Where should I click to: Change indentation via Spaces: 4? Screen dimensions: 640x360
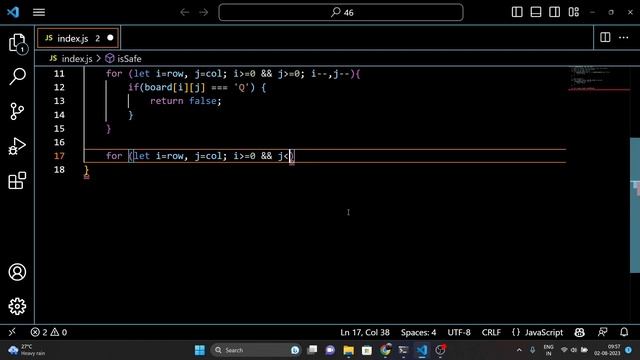(x=418, y=332)
